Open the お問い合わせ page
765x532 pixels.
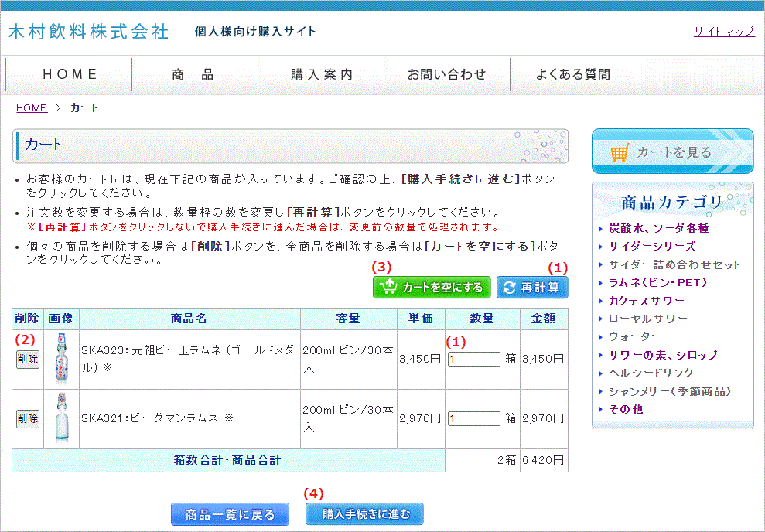click(447, 75)
